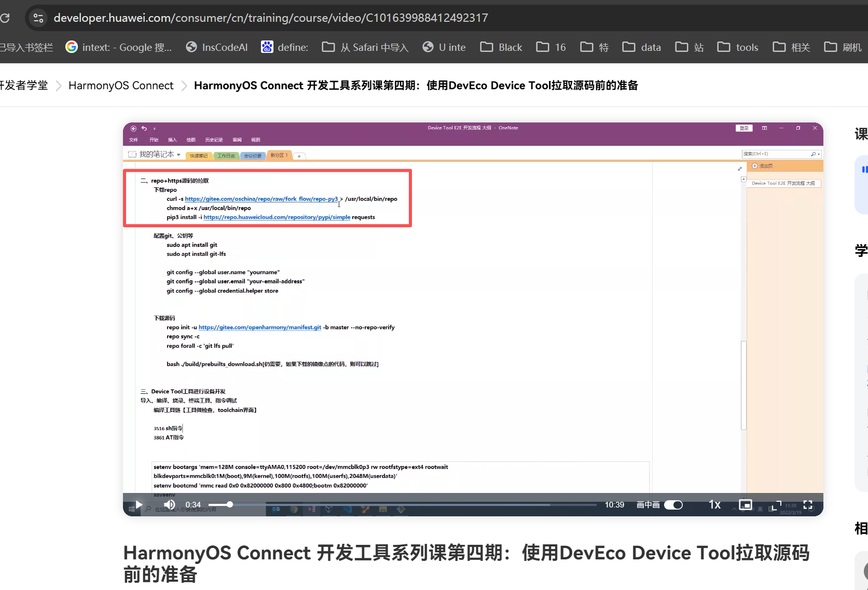The height and width of the screenshot is (590, 868).
Task: Click the ribbon display options icon in OneNote
Action: pos(764,128)
